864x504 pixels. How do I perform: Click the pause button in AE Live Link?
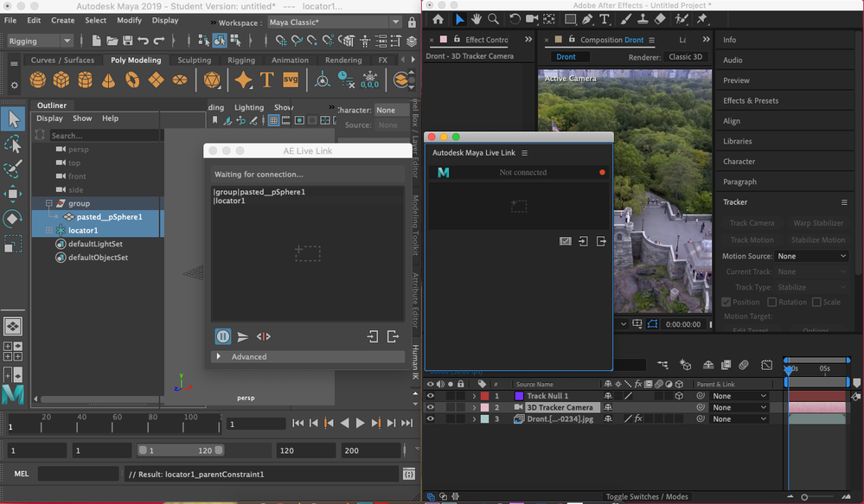pos(222,336)
